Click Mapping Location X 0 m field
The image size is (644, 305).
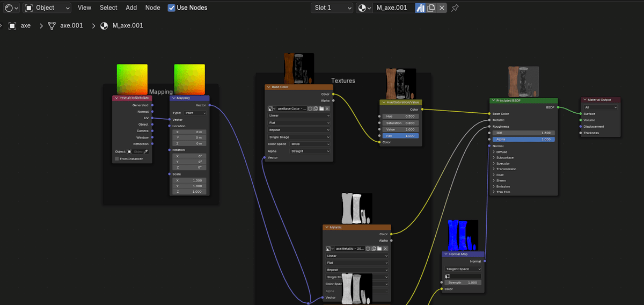(190, 132)
